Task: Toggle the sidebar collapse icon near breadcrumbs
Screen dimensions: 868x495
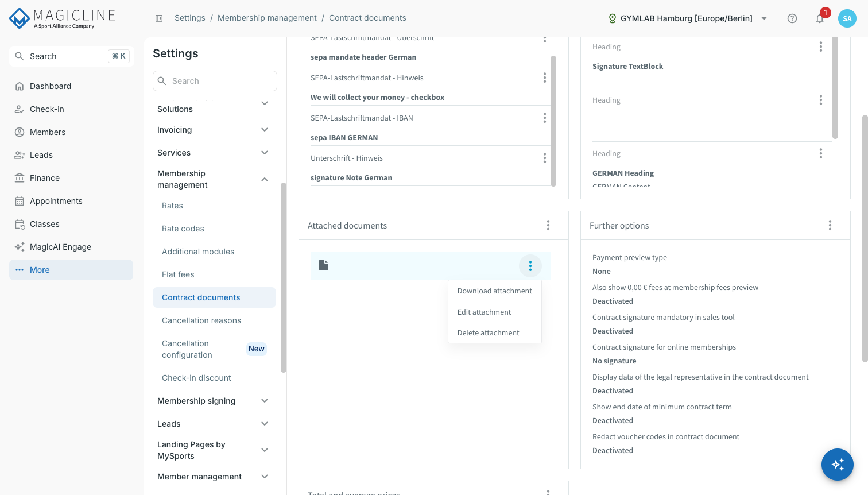Action: click(x=159, y=18)
